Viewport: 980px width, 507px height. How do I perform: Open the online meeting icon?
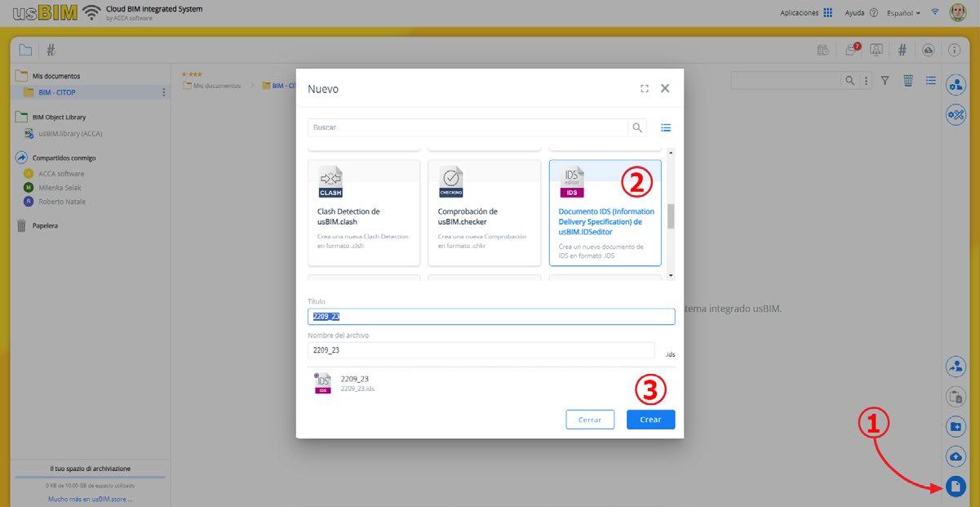pos(877,50)
